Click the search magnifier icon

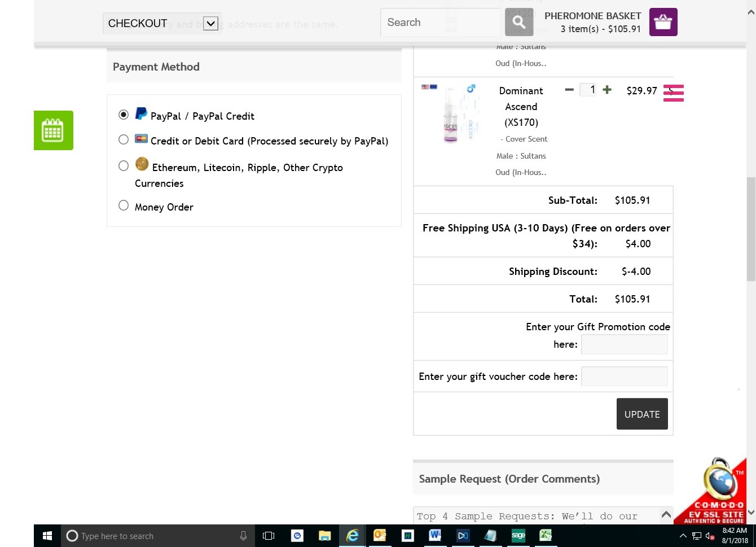point(518,23)
